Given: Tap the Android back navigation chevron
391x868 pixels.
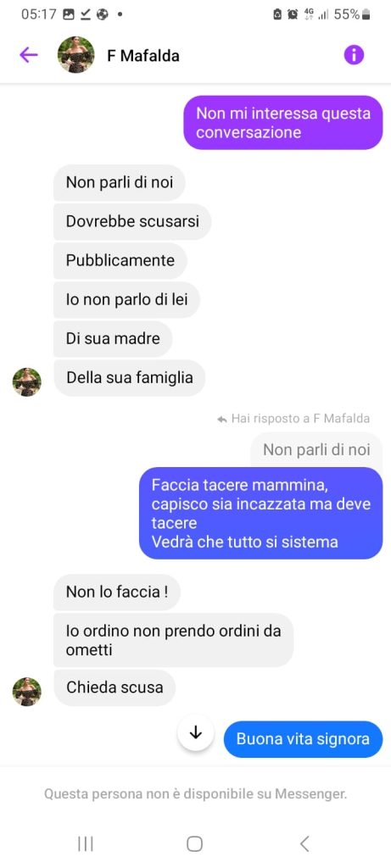Looking at the screenshot, I should 304,843.
